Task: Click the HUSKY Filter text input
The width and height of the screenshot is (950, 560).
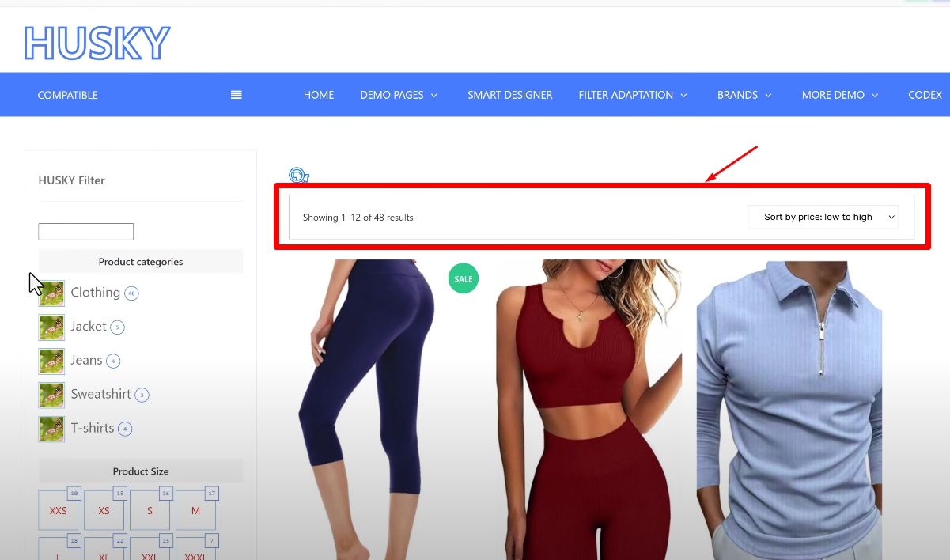Action: (x=85, y=232)
